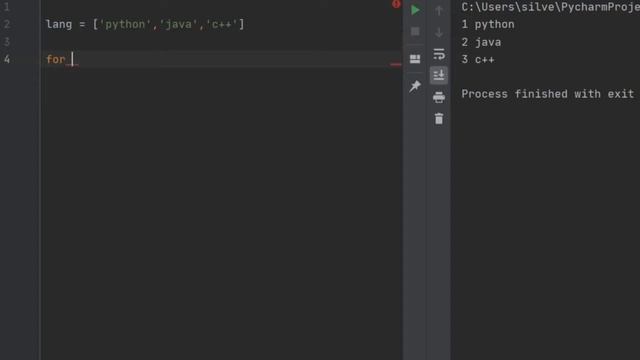The width and height of the screenshot is (640, 360).
Task: Toggle soft-wrap in the console
Action: pos(439,54)
